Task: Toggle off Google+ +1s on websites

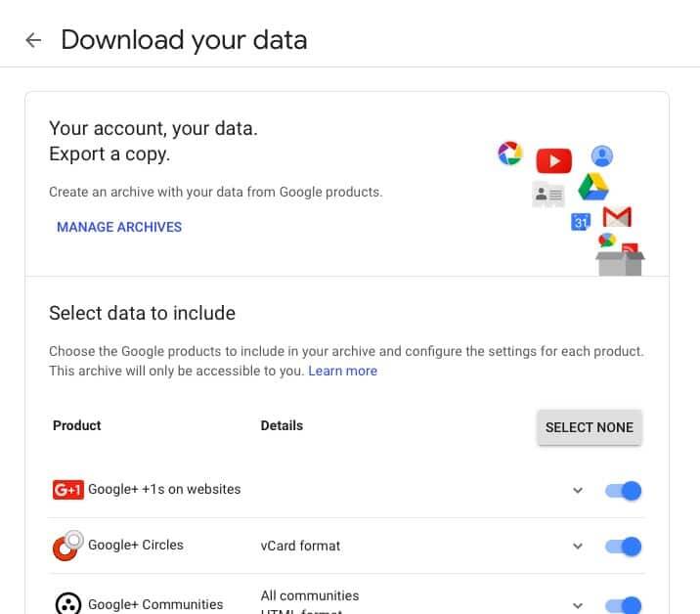Action: (623, 491)
